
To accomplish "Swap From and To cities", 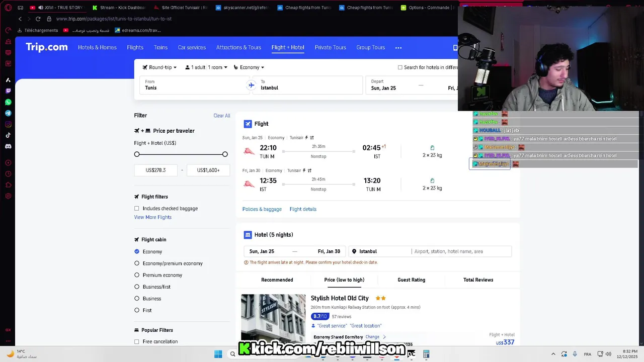I will 251,85.
